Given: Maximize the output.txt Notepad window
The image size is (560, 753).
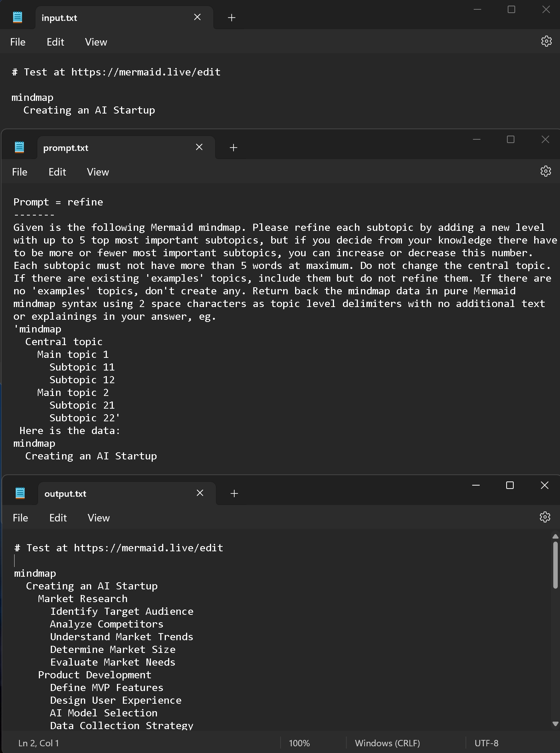Looking at the screenshot, I should (510, 485).
